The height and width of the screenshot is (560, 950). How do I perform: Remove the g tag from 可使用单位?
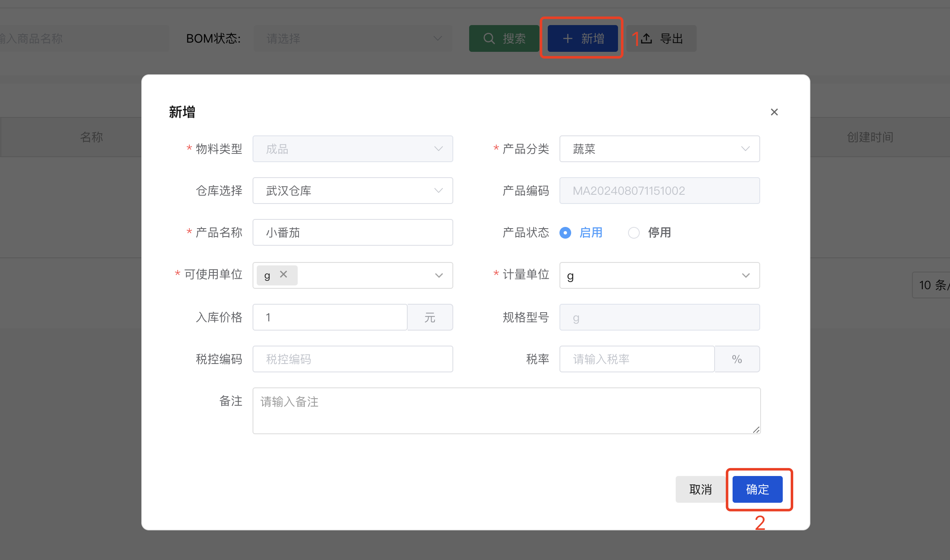283,275
